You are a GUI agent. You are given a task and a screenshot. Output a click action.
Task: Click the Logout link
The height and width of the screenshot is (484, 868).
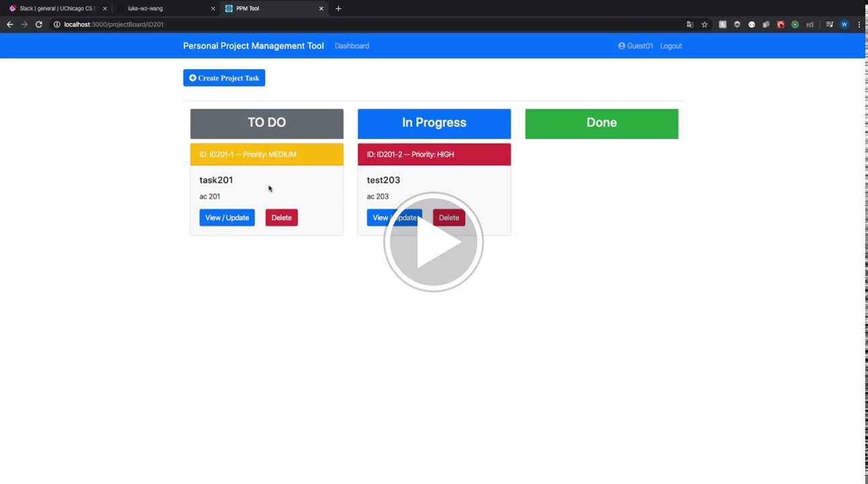pyautogui.click(x=670, y=46)
